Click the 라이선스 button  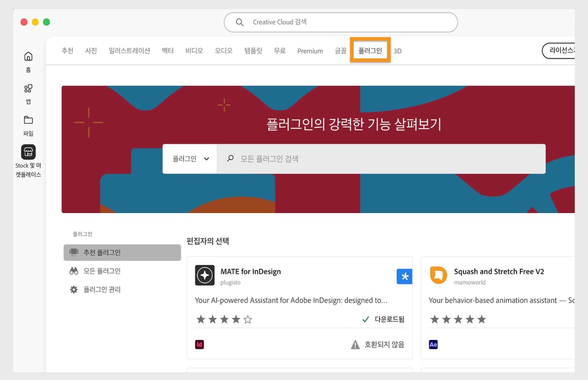[x=558, y=51]
